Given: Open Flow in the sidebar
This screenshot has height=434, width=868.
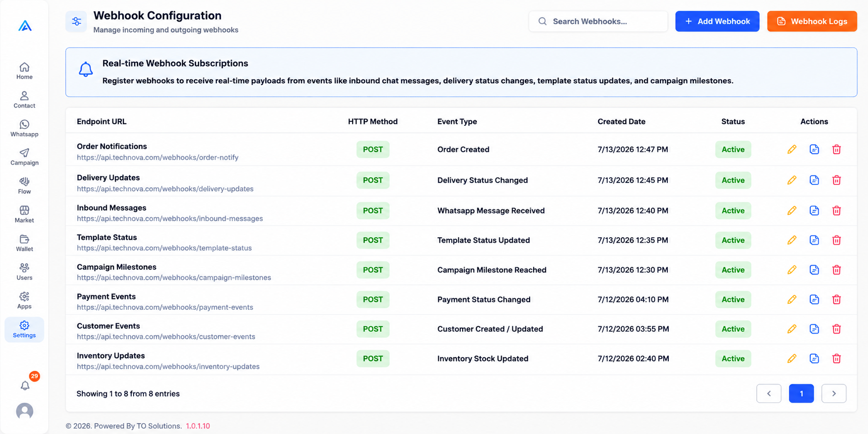Looking at the screenshot, I should (24, 185).
